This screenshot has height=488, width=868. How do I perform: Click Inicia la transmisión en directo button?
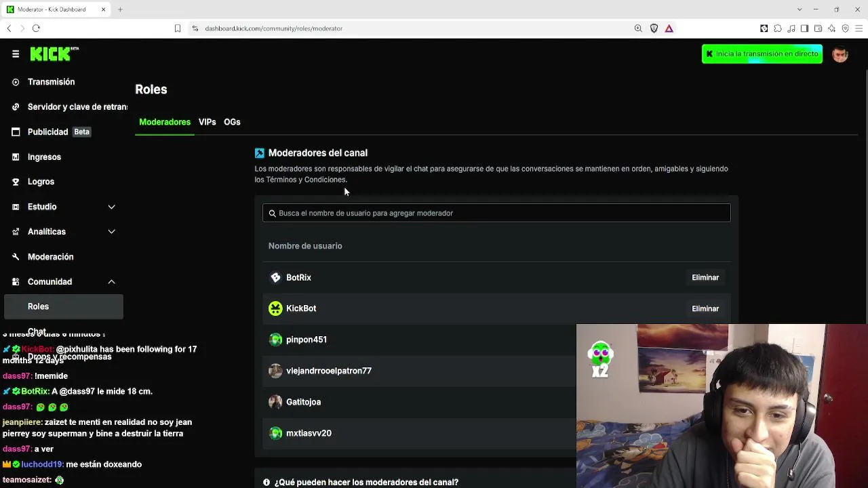pos(762,54)
